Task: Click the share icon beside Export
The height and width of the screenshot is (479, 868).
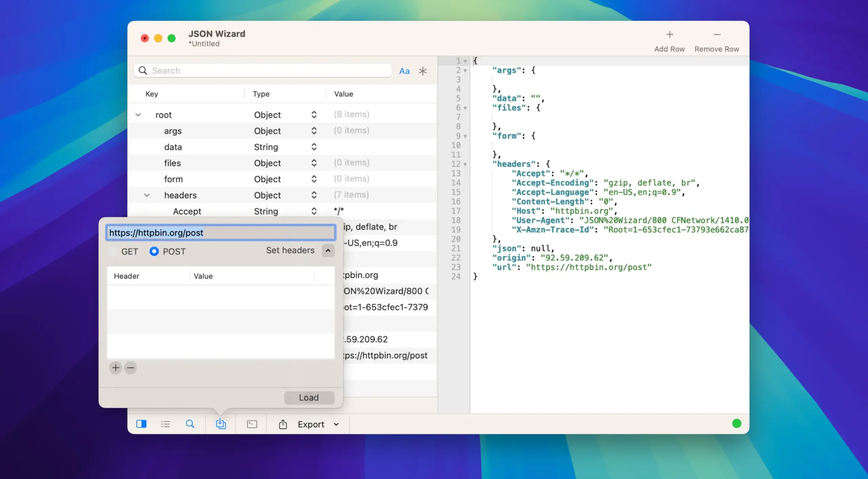Action: pos(283,424)
